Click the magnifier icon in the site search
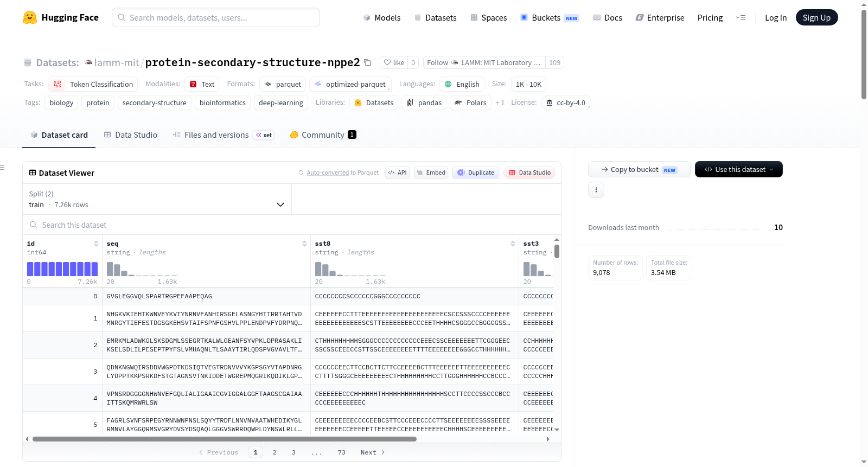868x467 pixels. click(122, 17)
